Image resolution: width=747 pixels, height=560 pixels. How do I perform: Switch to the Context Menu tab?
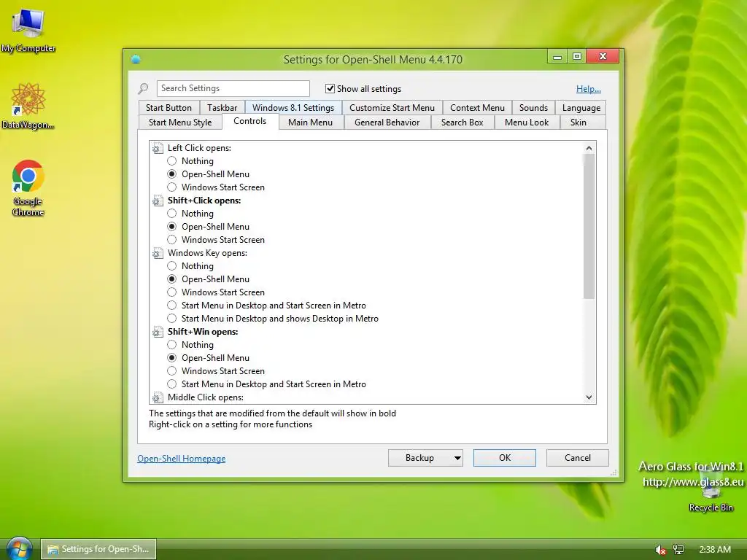point(477,108)
